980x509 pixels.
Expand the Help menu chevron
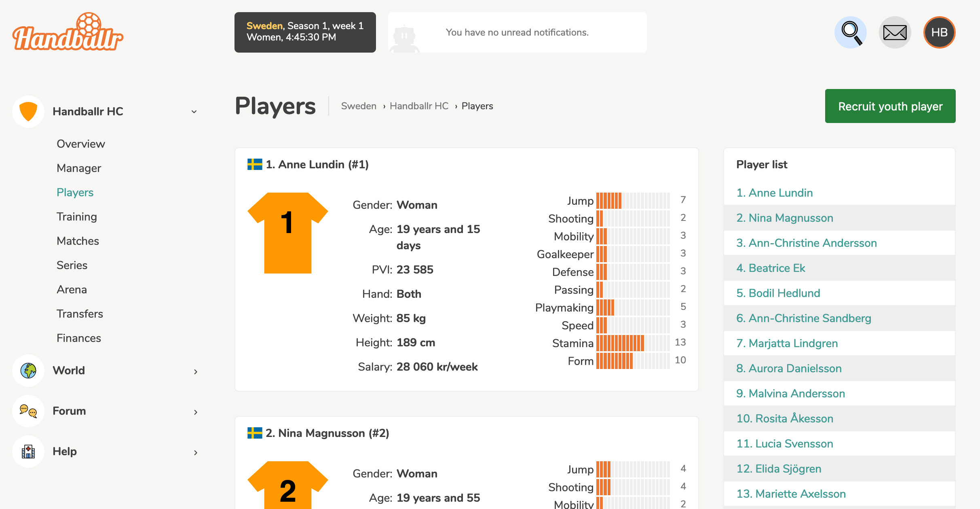click(196, 452)
